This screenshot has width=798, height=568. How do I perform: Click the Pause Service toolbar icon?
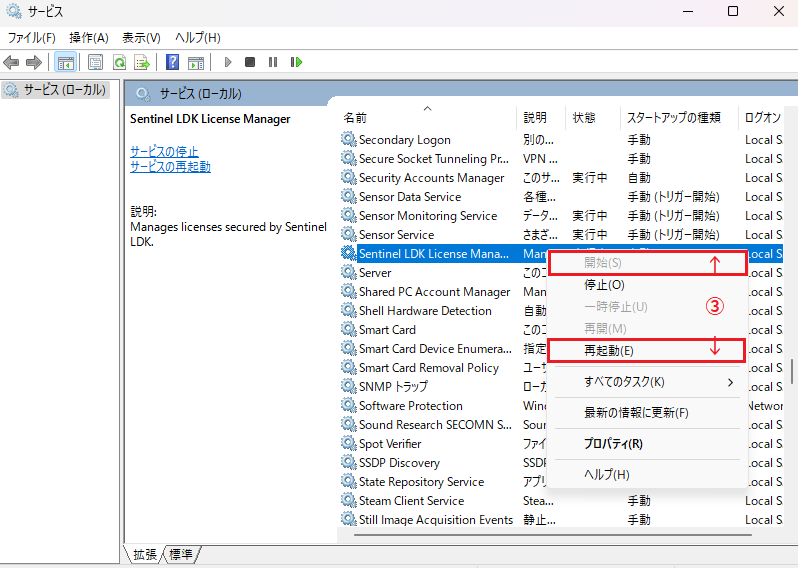273,62
